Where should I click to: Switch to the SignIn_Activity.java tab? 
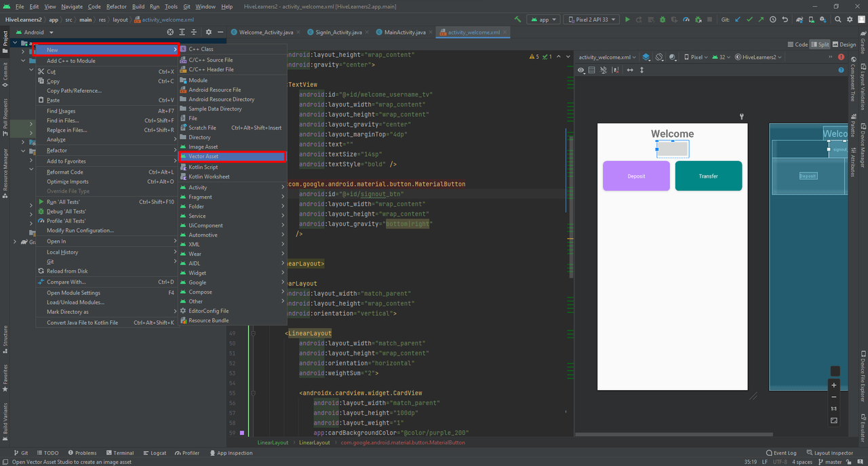(338, 32)
